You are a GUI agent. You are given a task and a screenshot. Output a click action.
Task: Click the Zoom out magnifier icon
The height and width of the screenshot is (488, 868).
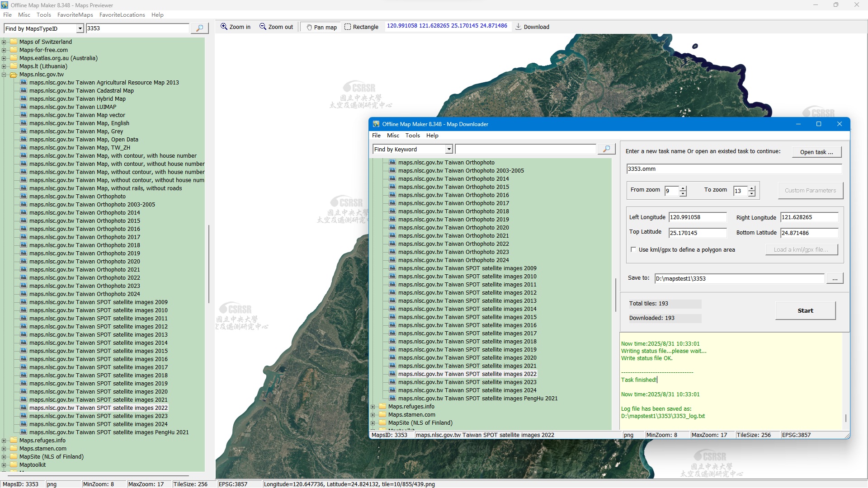tap(263, 27)
